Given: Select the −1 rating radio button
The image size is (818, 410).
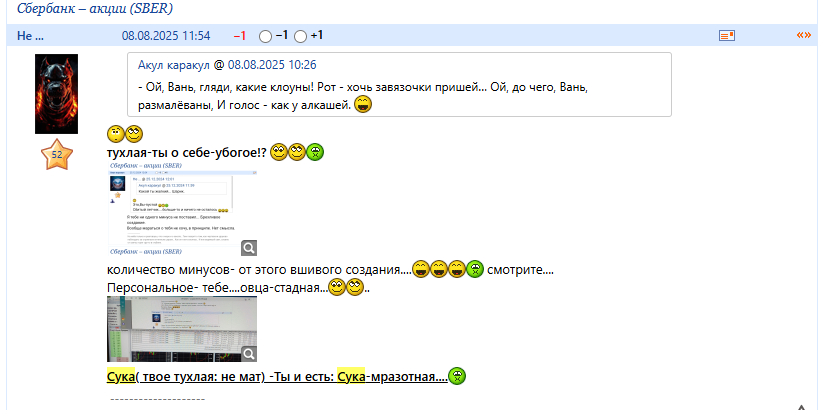Looking at the screenshot, I should (265, 36).
